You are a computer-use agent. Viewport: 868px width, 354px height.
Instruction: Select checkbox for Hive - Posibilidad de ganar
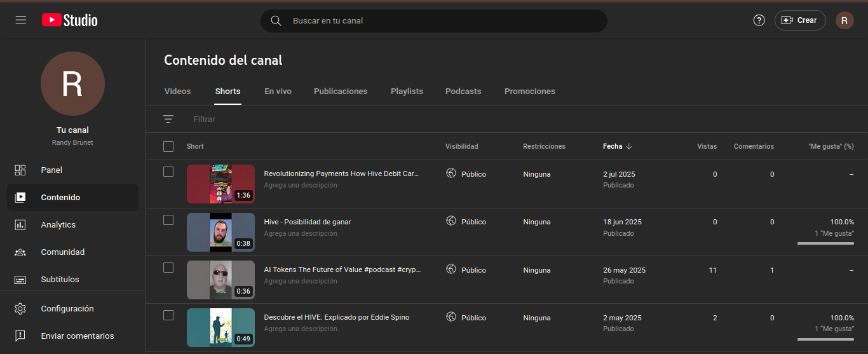(x=168, y=220)
